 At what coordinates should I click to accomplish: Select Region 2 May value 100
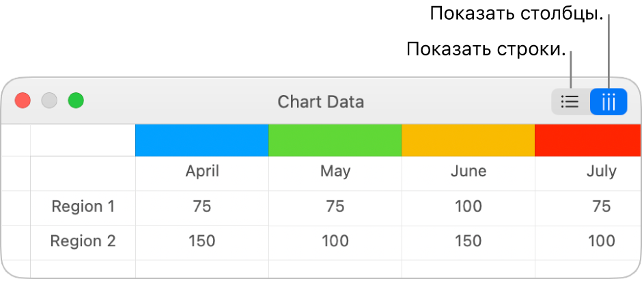(x=335, y=241)
